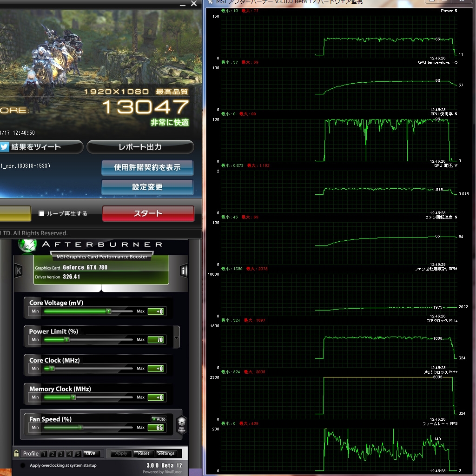The height and width of the screenshot is (476, 476).
Task: Click the レポート出力 report output button
Action: point(140,147)
